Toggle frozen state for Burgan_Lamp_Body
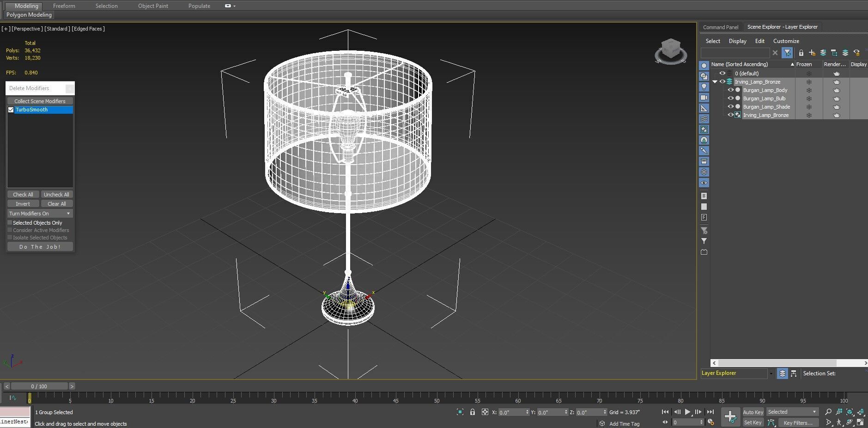The width and height of the screenshot is (868, 428). coord(809,90)
